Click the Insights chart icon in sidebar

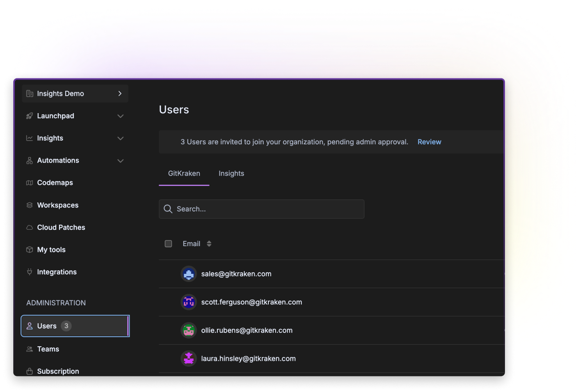30,138
